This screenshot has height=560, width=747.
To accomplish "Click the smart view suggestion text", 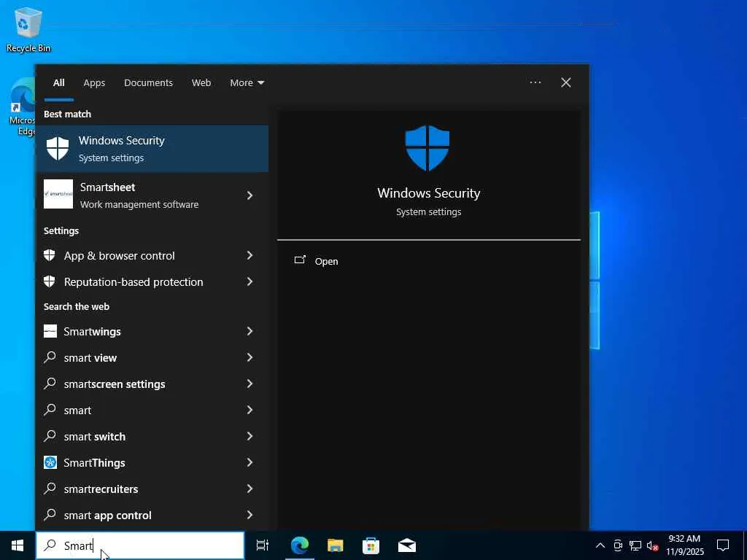I will [90, 357].
